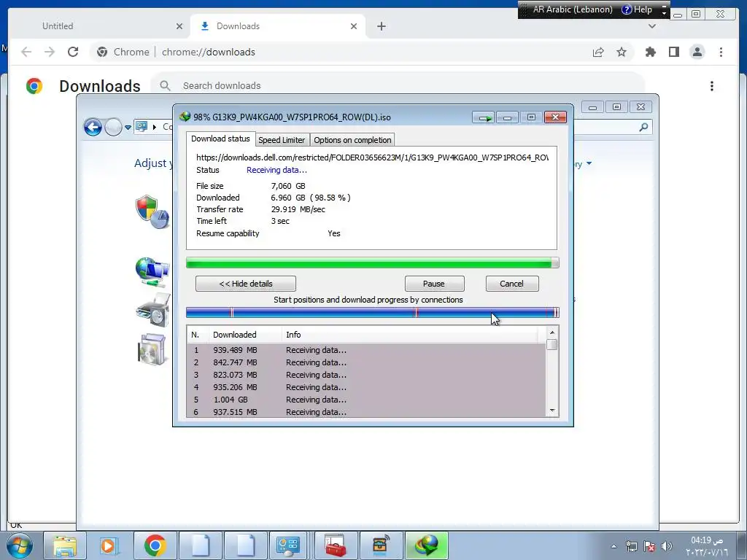This screenshot has width=747, height=560.
Task: Toggle Chrome side panel icon
Action: coord(673,52)
